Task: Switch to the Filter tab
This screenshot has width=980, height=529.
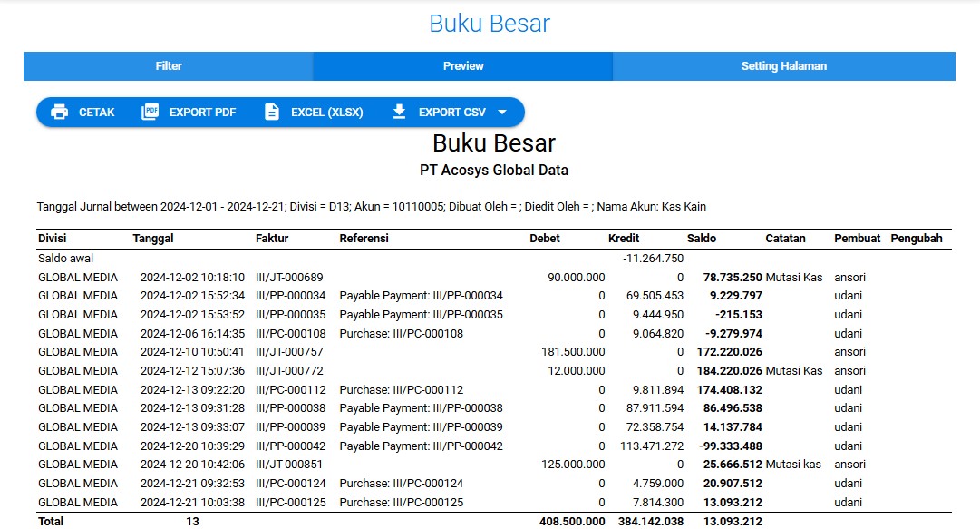Action: point(169,66)
